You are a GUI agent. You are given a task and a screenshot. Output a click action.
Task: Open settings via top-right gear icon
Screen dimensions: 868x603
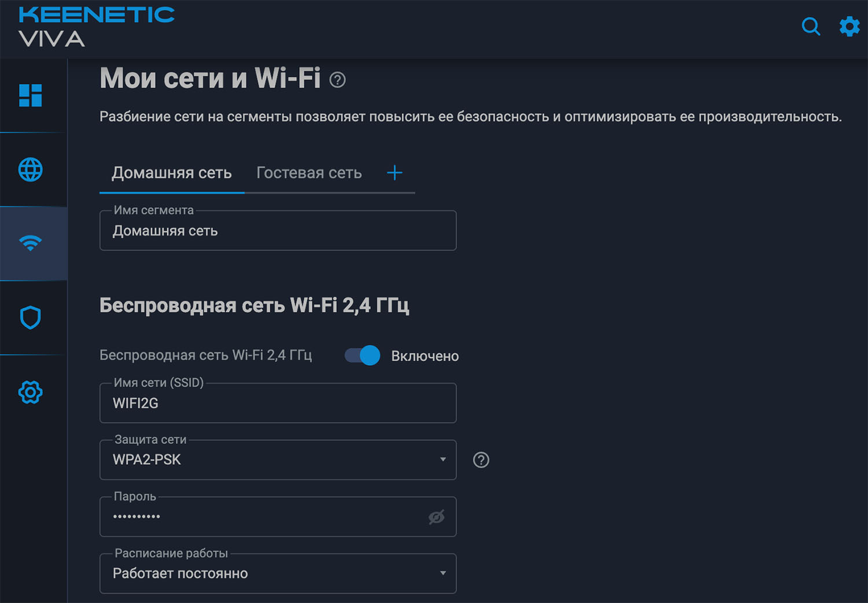pos(849,26)
